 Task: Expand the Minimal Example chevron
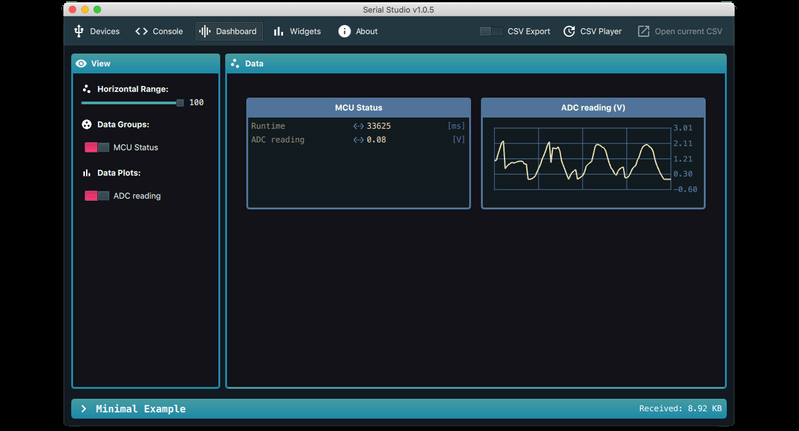(x=84, y=409)
